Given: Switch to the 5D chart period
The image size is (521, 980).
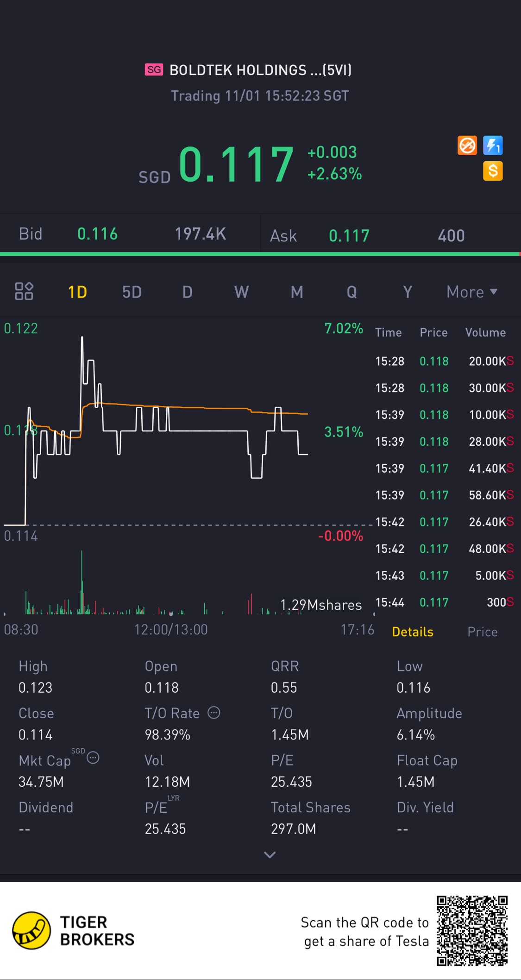Looking at the screenshot, I should 132,292.
